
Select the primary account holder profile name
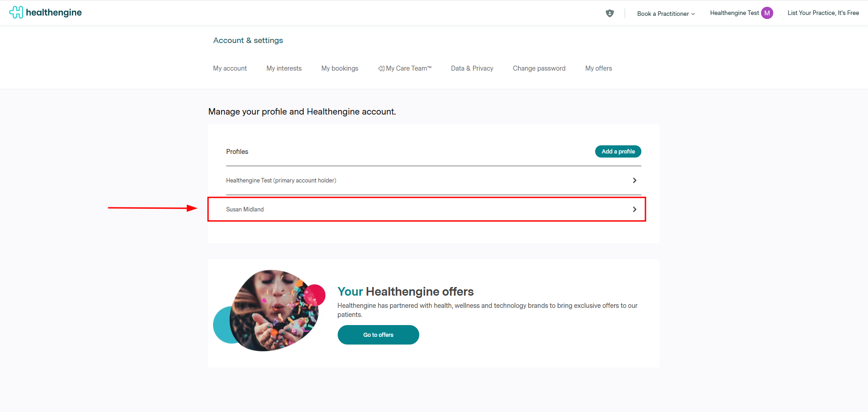(x=281, y=180)
